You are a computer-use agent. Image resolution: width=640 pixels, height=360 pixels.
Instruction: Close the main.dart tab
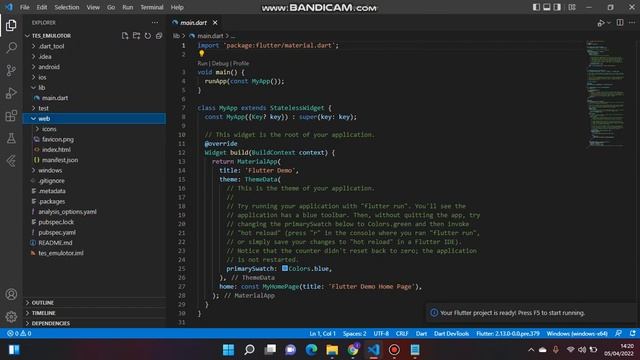(x=215, y=23)
